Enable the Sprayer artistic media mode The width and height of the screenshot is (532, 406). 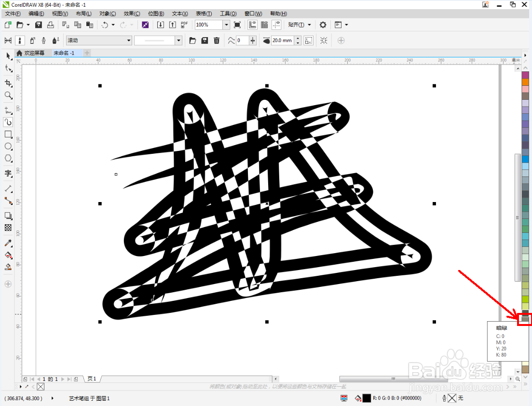(32, 41)
